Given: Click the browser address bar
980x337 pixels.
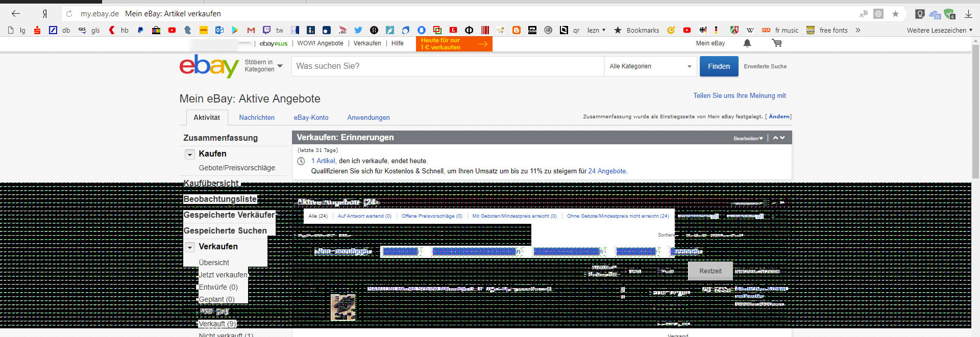Looking at the screenshot, I should coord(459,14).
